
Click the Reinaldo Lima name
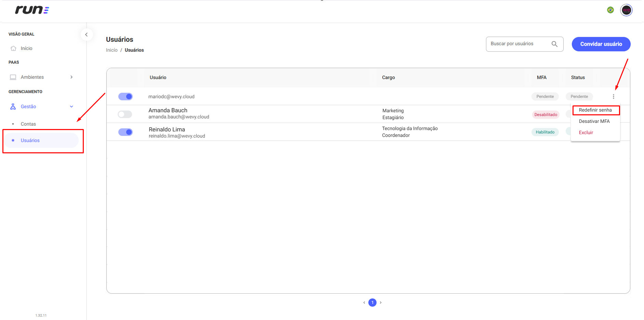167,129
